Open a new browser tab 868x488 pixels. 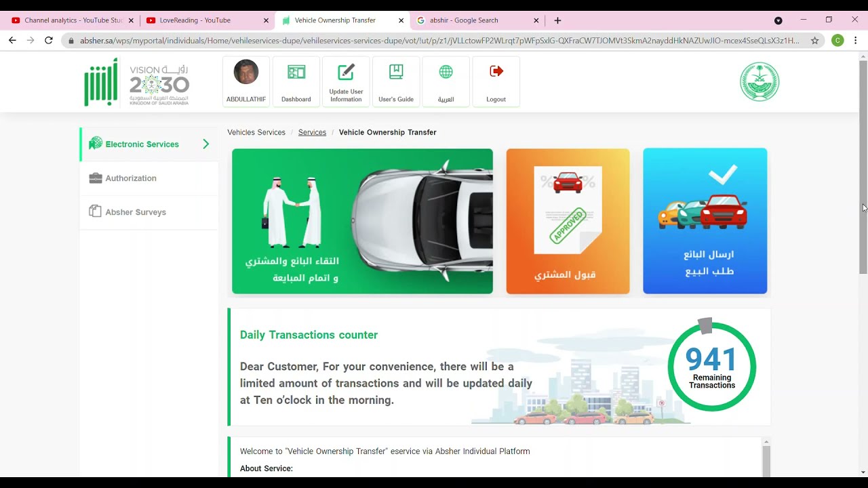[557, 20]
